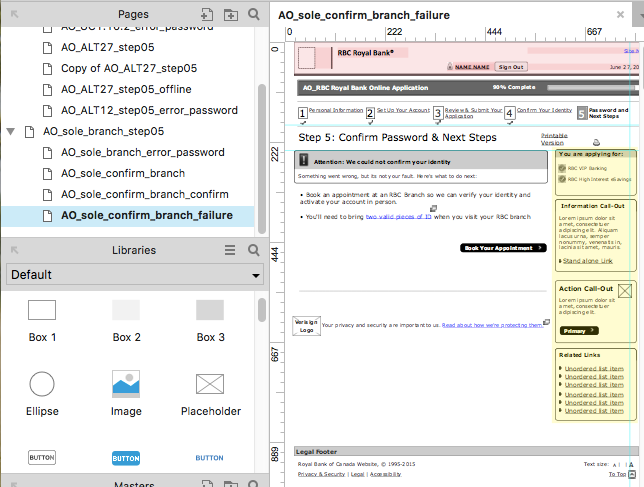
Task: Collapse the AO_sole_branch_step05 page tree
Action: click(x=11, y=132)
